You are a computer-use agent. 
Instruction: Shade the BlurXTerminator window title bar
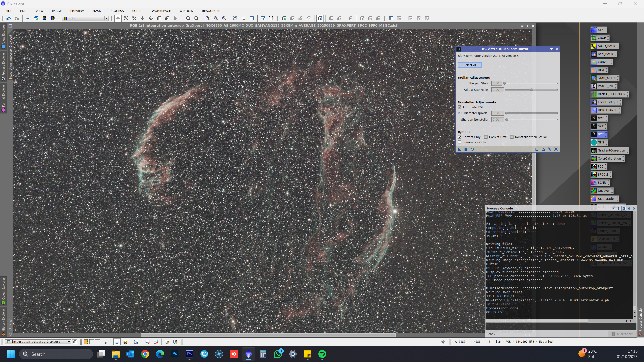click(x=551, y=49)
